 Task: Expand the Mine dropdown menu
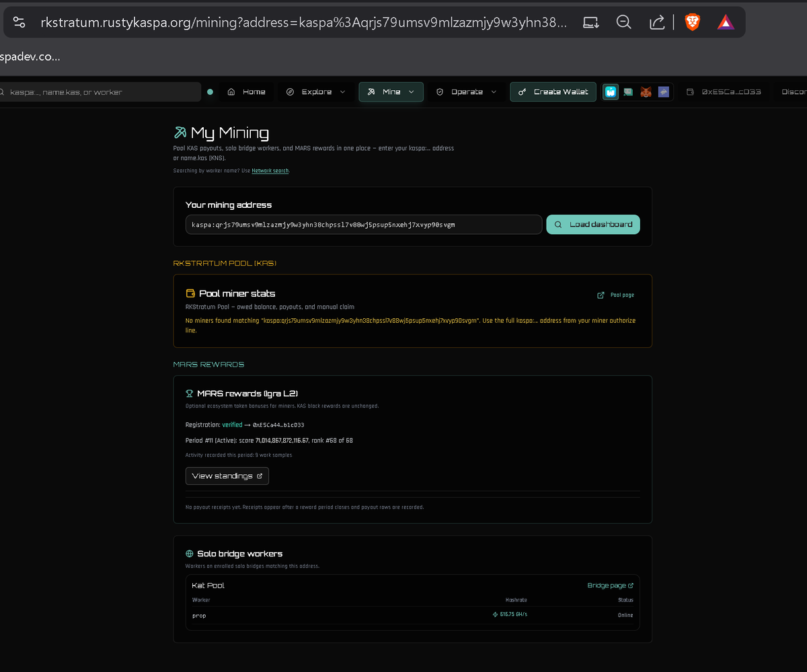391,92
